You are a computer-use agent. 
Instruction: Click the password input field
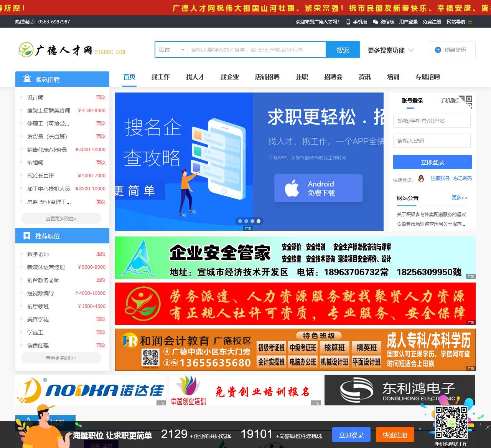(x=432, y=141)
